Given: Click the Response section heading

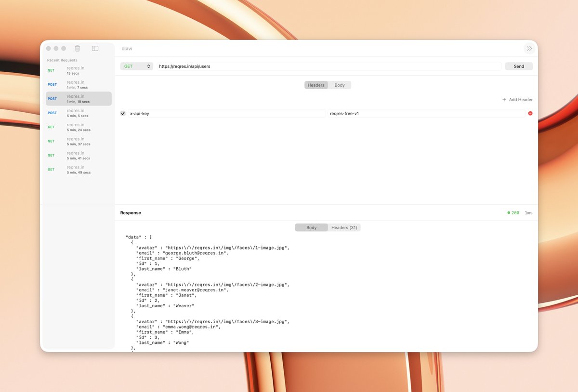Looking at the screenshot, I should point(131,213).
